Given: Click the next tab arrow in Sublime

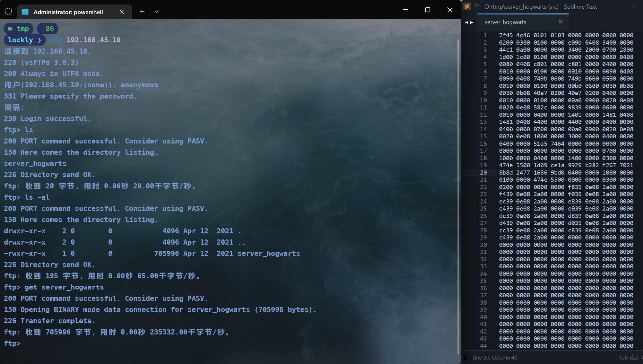Looking at the screenshot, I should [472, 22].
